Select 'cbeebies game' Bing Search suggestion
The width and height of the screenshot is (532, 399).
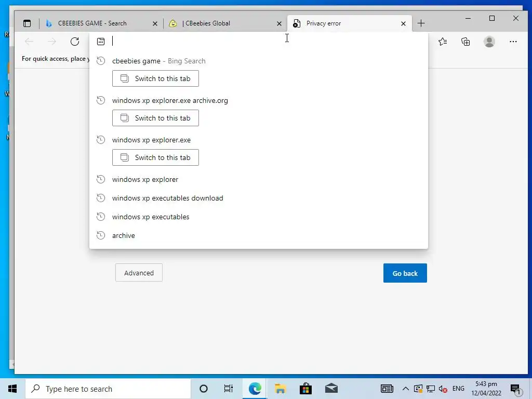(x=259, y=61)
